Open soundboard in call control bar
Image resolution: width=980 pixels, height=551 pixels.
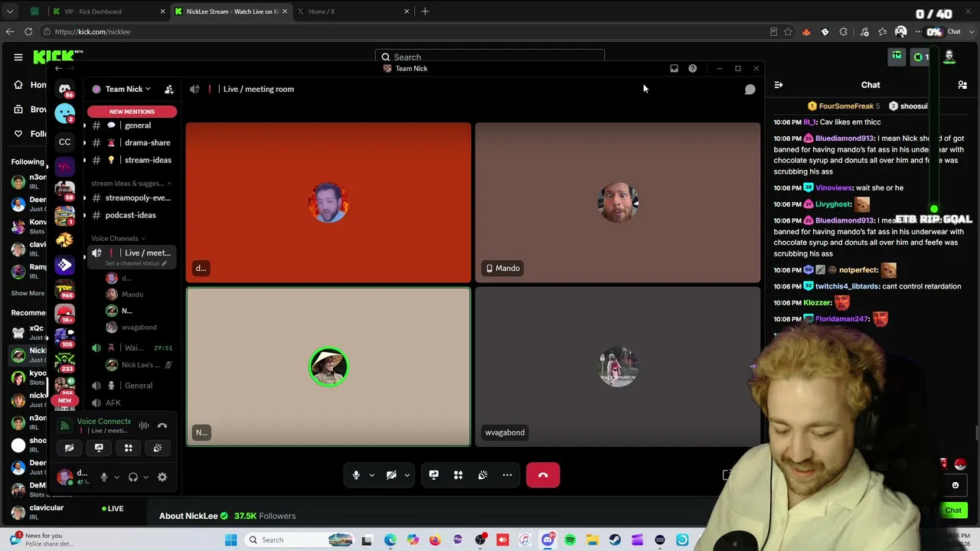point(482,475)
